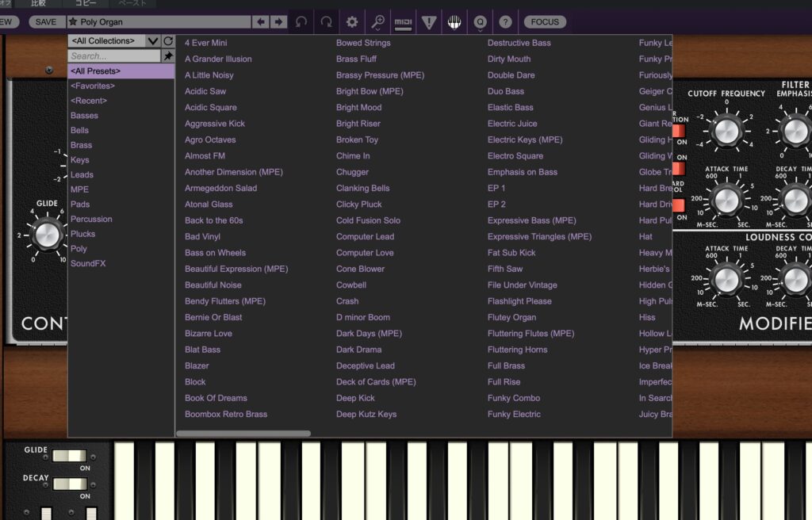Image resolution: width=812 pixels, height=520 pixels.
Task: Click the FOCUS button
Action: (x=545, y=22)
